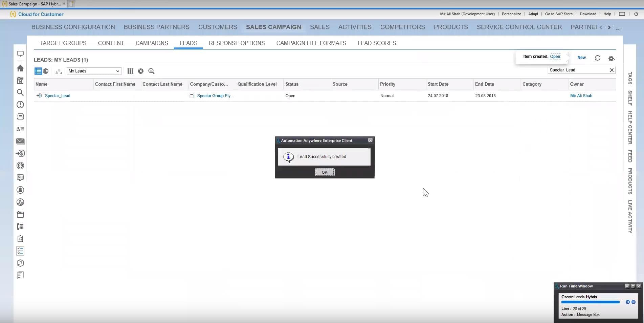Open the Spectar_Lead link
This screenshot has width=644, height=323.
pyautogui.click(x=58, y=96)
